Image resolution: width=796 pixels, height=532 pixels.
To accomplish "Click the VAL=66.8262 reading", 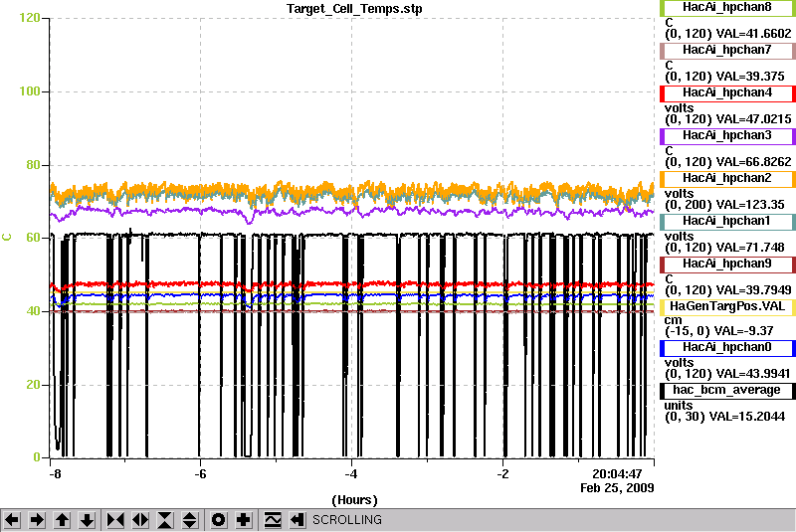I will 753,162.
